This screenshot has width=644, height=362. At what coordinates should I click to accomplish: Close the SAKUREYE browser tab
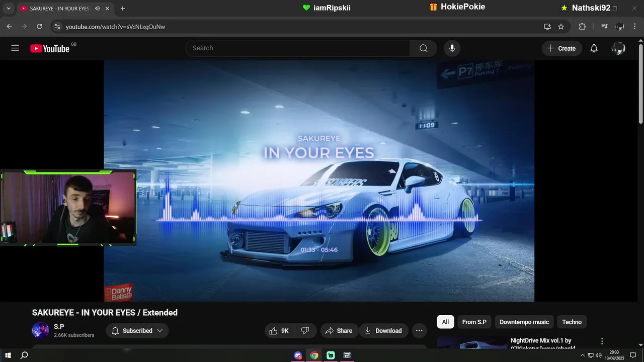107,9
